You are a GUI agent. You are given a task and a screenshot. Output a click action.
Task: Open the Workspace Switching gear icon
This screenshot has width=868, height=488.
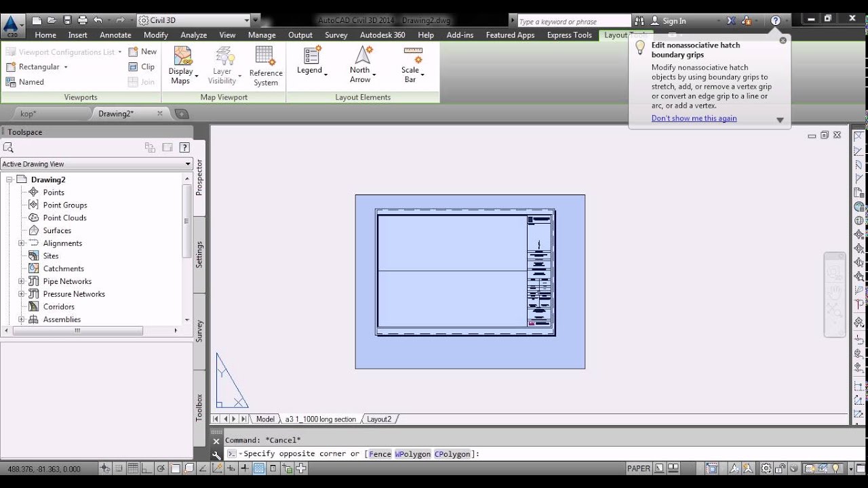(766, 468)
